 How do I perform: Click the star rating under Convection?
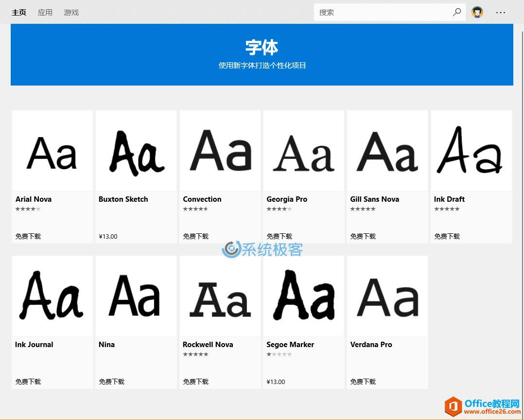click(195, 209)
